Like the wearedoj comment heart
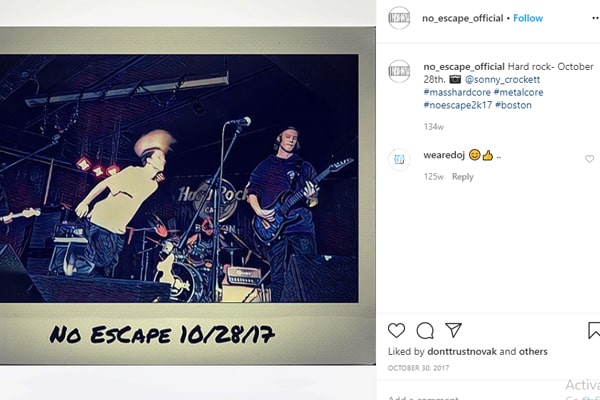Image resolution: width=600 pixels, height=400 pixels. [589, 158]
